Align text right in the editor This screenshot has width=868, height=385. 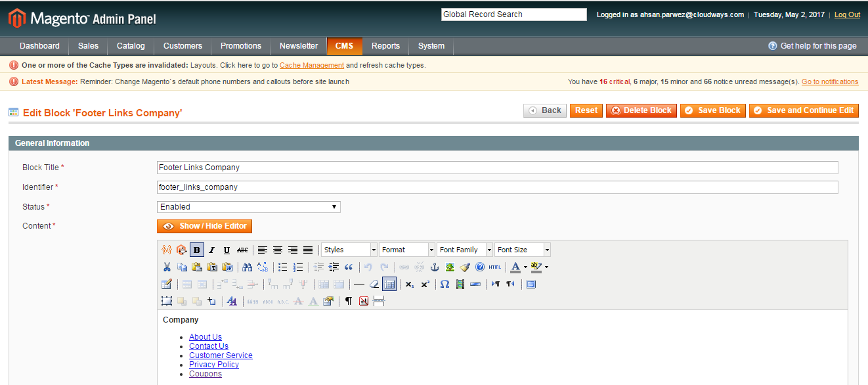coord(293,250)
